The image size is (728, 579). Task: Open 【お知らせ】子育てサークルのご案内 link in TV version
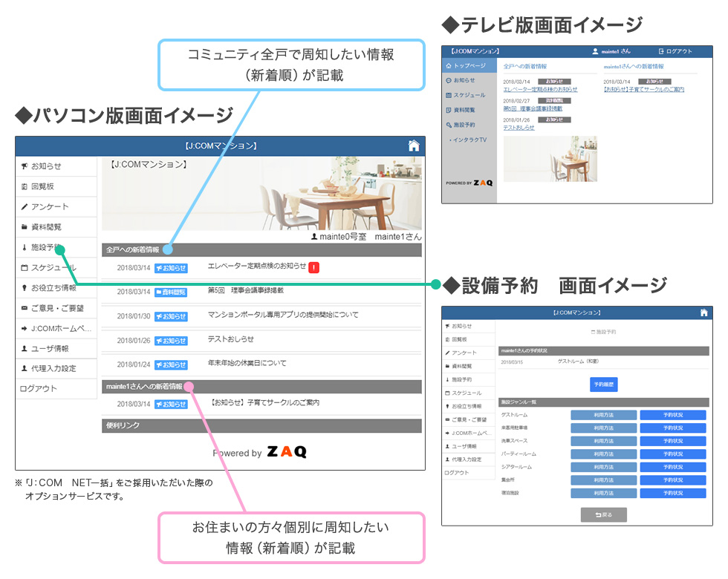644,90
